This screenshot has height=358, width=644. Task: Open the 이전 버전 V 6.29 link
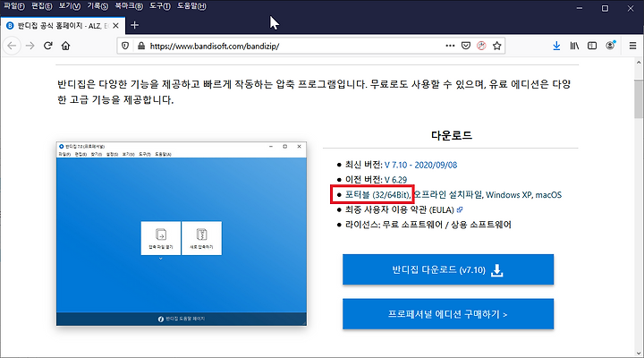[x=395, y=180]
